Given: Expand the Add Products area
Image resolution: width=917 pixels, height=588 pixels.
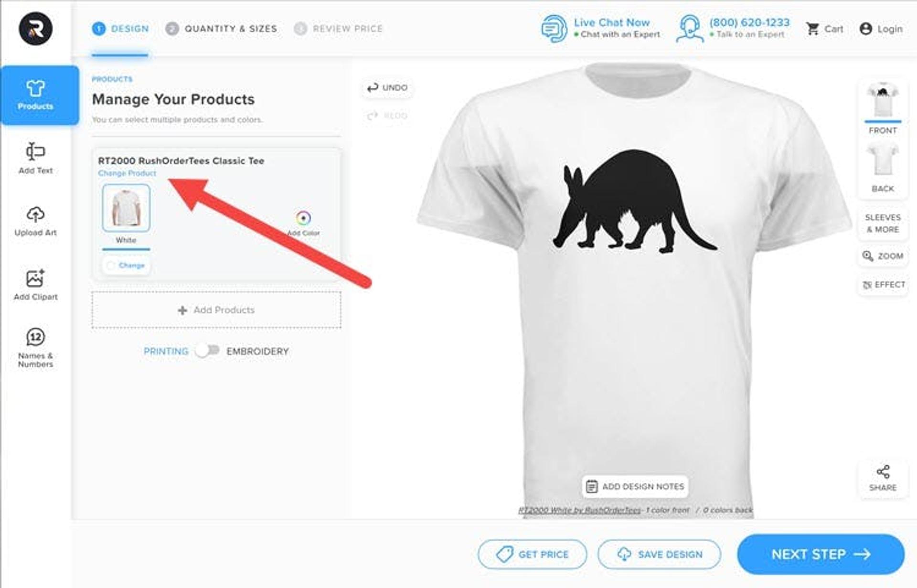Looking at the screenshot, I should coord(216,310).
